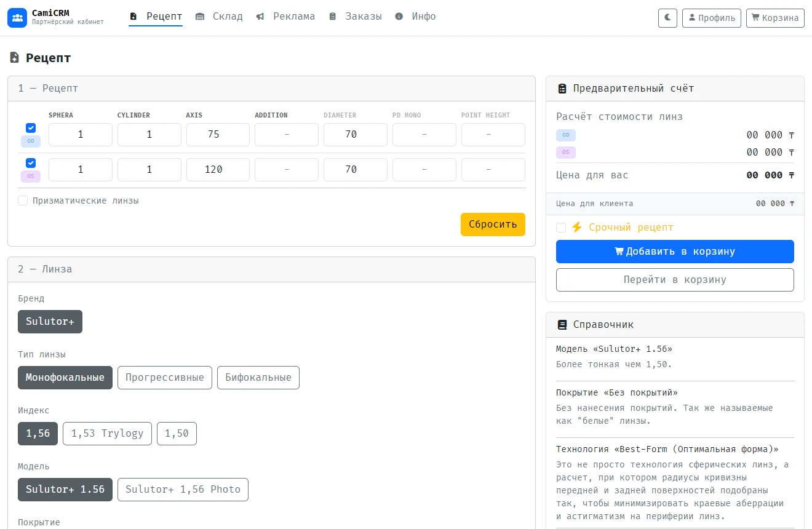Select Прогрессивные lens type
Image resolution: width=812 pixels, height=529 pixels.
(x=165, y=378)
